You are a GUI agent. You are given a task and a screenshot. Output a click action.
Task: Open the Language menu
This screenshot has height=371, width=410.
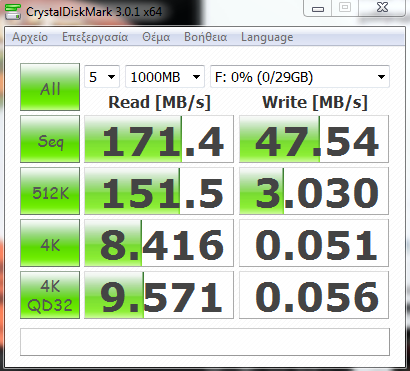(x=267, y=37)
